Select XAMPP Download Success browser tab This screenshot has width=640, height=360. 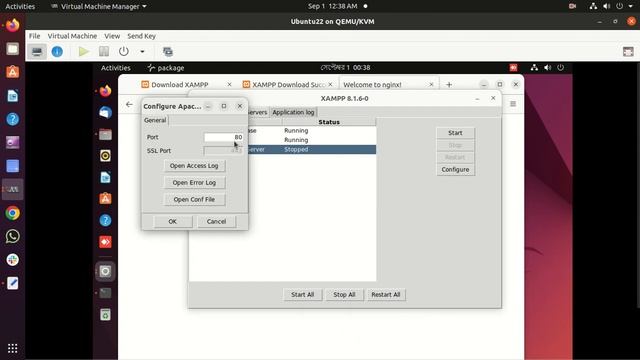click(287, 84)
